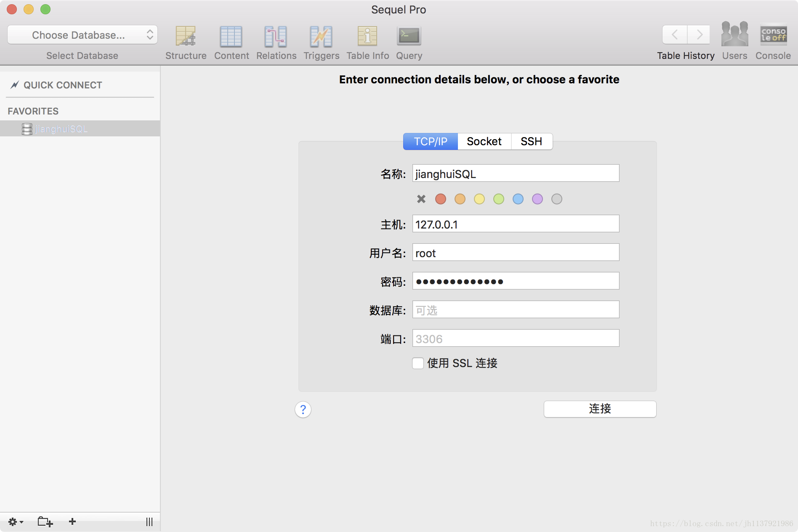Go forward in Table History

pyautogui.click(x=699, y=35)
